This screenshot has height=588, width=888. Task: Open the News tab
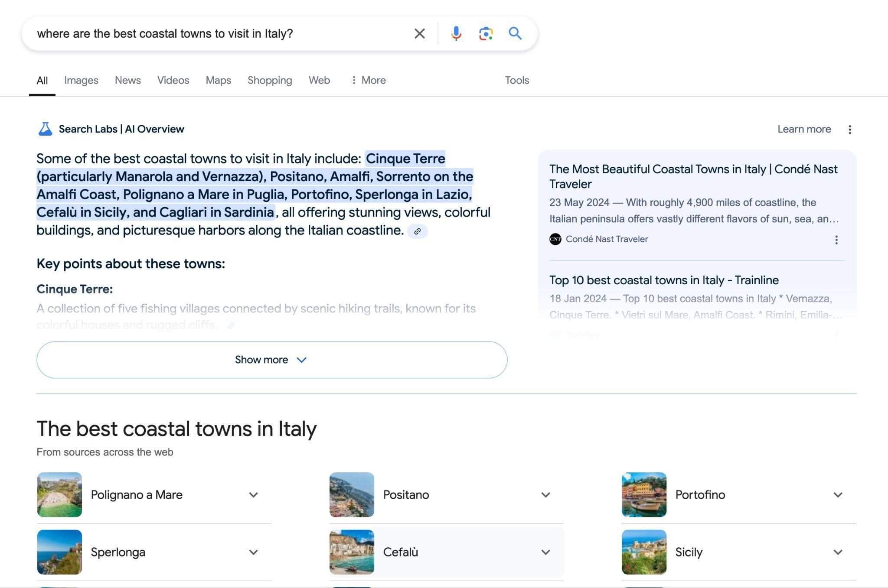[x=127, y=80]
